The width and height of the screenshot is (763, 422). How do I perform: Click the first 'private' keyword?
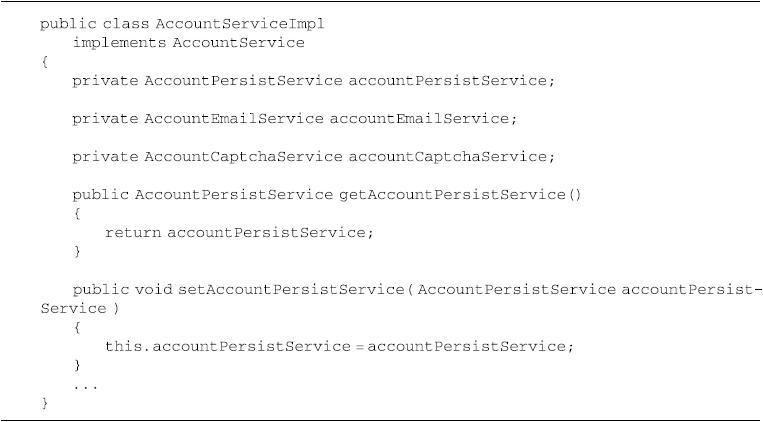point(105,81)
